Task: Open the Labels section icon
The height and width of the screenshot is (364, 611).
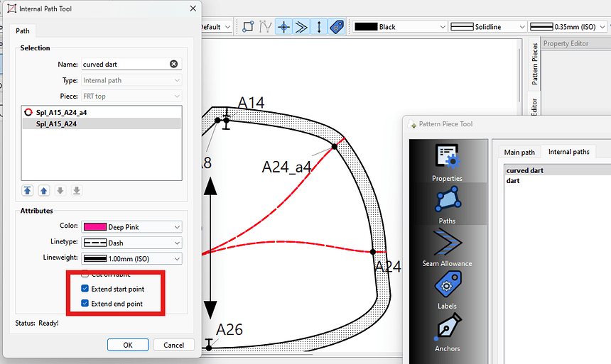Action: [x=447, y=289]
